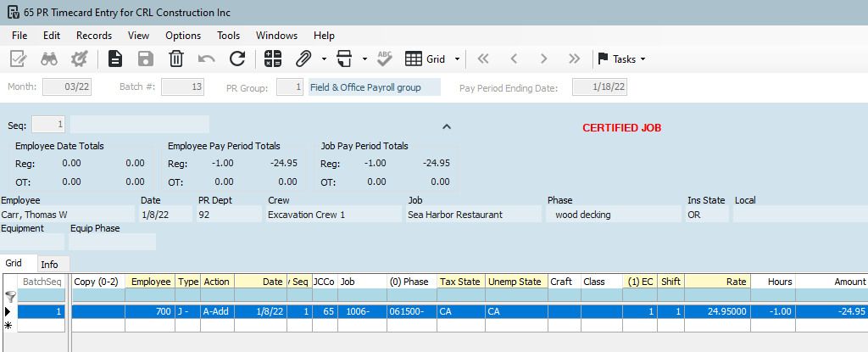Image resolution: width=868 pixels, height=352 pixels.
Task: Click the Grid view button
Action: point(426,59)
